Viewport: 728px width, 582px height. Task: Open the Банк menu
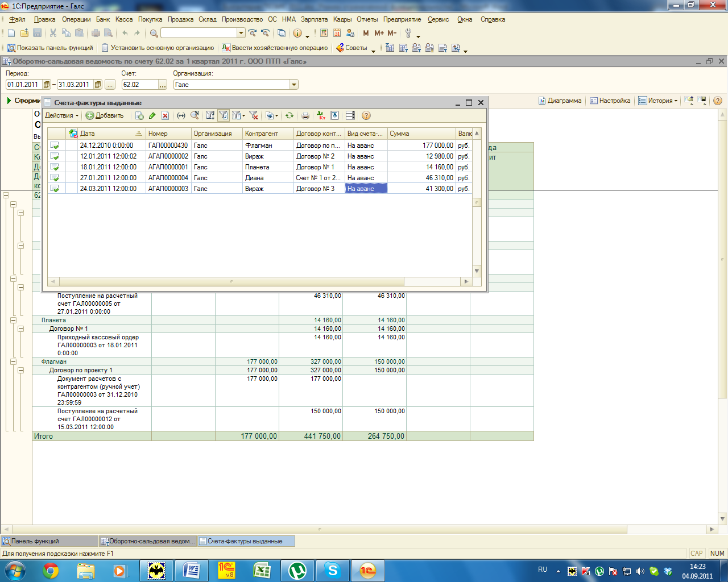pos(103,19)
